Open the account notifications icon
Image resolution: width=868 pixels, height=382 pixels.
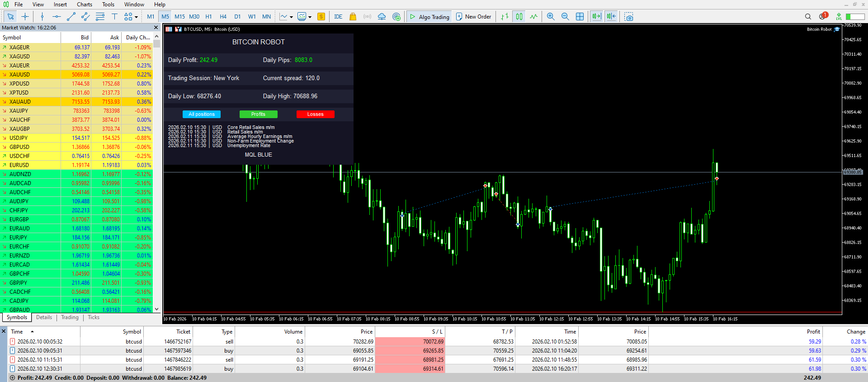pyautogui.click(x=823, y=16)
